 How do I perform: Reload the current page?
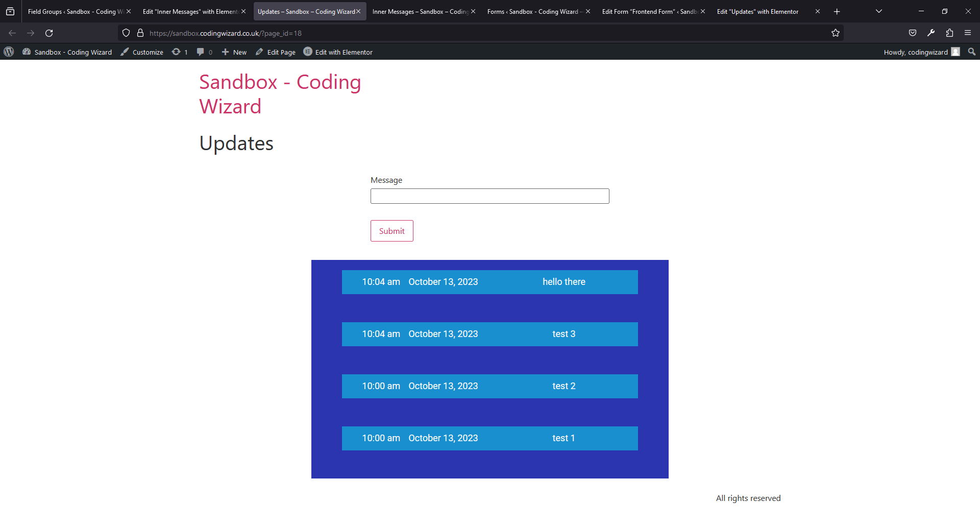tap(49, 33)
